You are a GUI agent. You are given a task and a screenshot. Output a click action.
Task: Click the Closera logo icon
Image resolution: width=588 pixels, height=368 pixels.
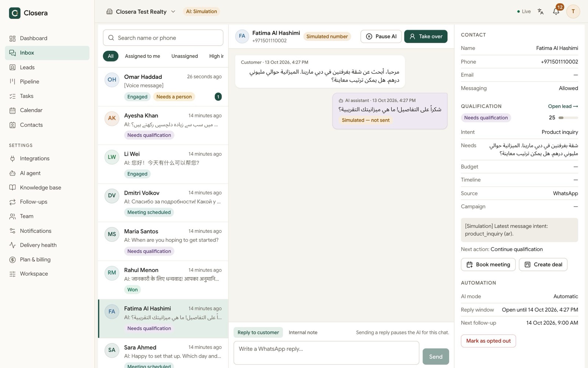(x=15, y=13)
